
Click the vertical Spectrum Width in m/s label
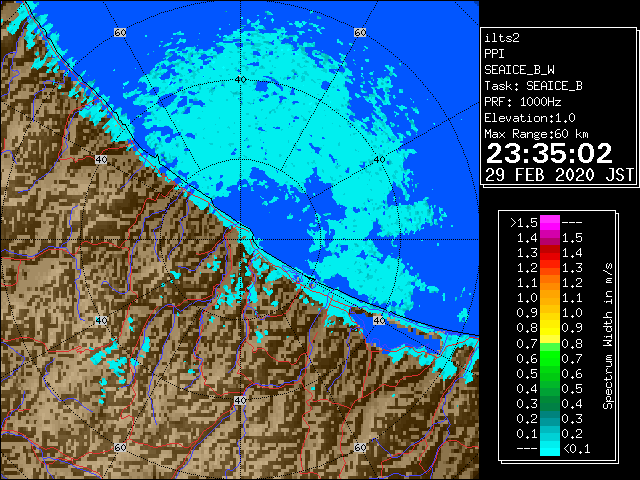(x=607, y=336)
